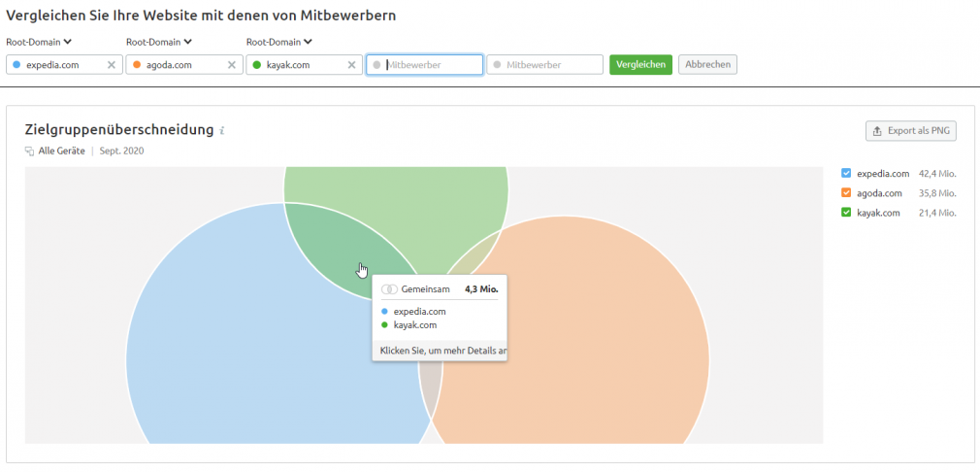Click the 35,8 Mio. value in the legend

(937, 192)
